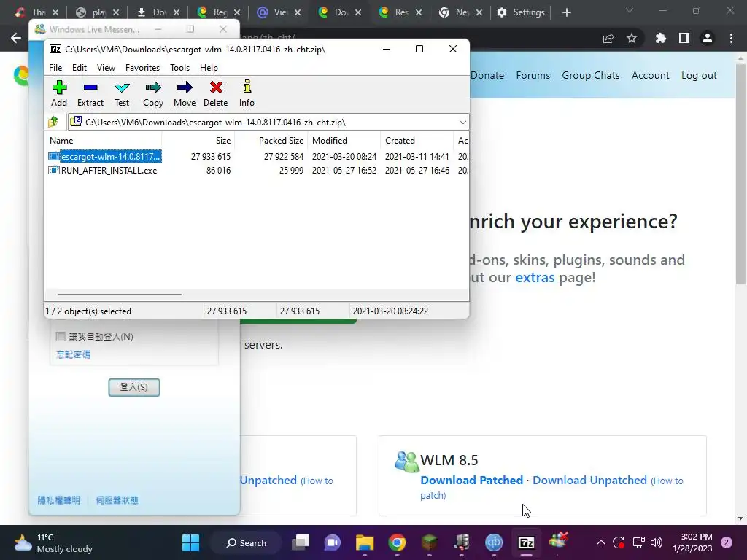Toggle the auto sign-in checkbox in Messenger
The image size is (747, 560).
pyautogui.click(x=61, y=337)
